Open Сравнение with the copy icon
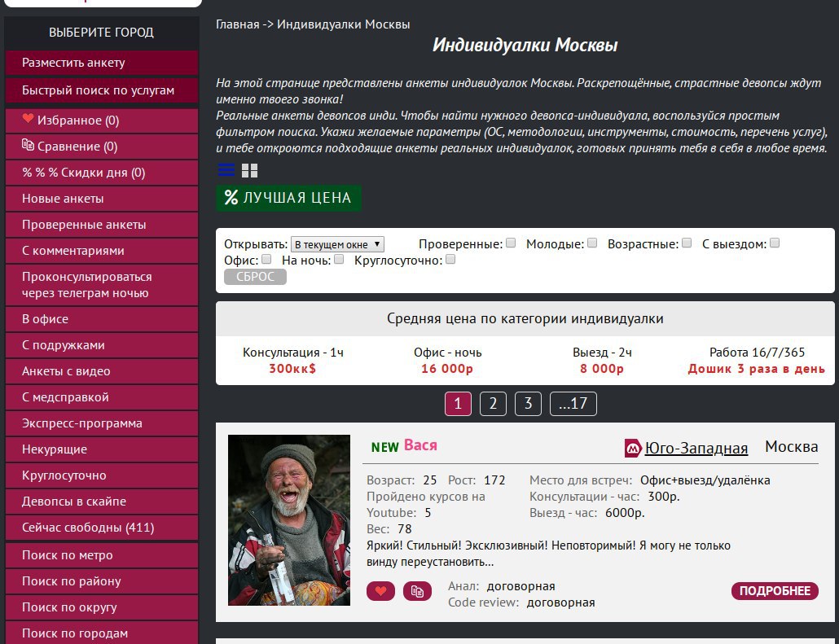 coord(102,147)
